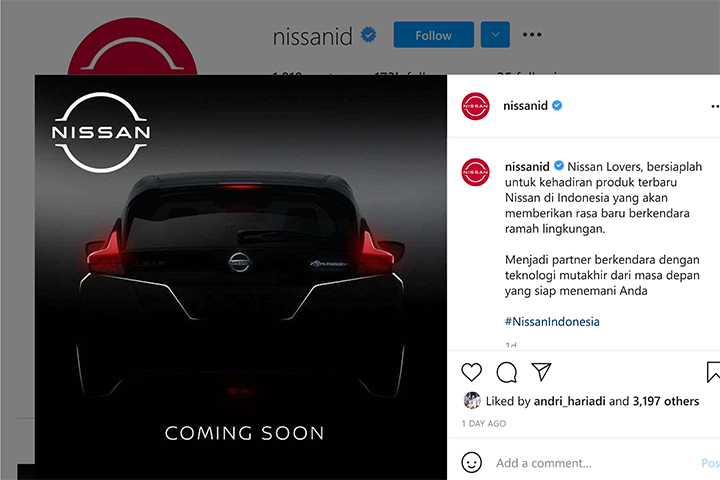720x480 pixels.
Task: Open the #NissanIndonesia hashtag link
Action: coord(552,322)
